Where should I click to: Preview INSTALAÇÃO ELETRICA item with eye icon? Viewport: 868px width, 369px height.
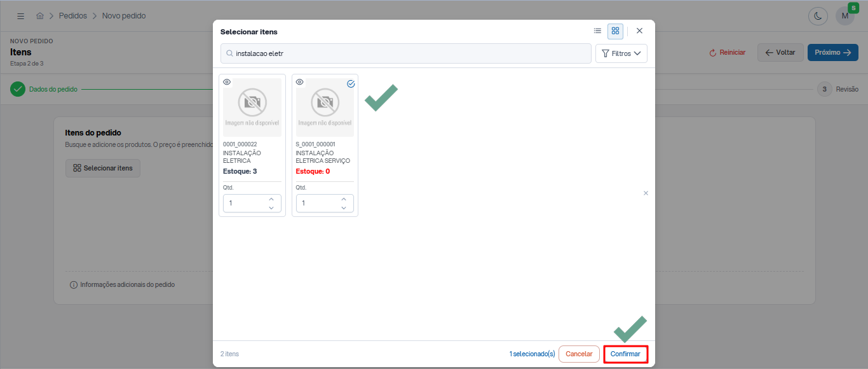click(227, 82)
